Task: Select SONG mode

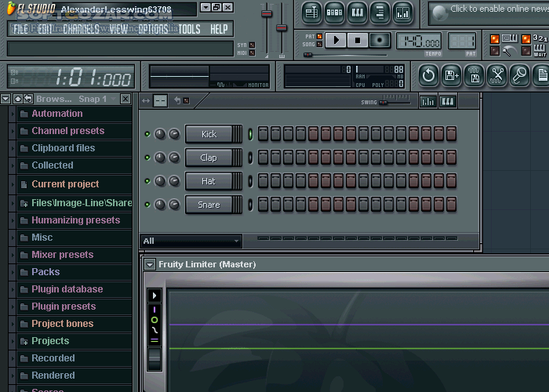Action: (319, 45)
